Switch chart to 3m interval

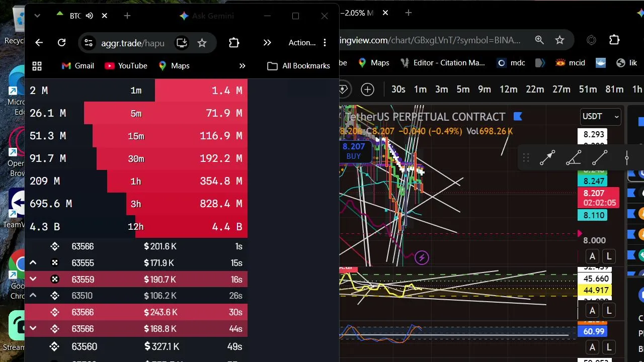coord(441,89)
